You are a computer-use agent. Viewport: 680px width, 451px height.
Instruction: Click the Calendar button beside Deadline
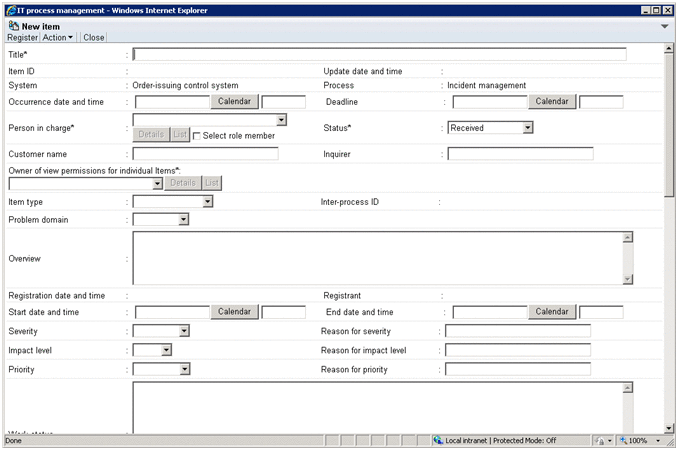pyautogui.click(x=551, y=102)
